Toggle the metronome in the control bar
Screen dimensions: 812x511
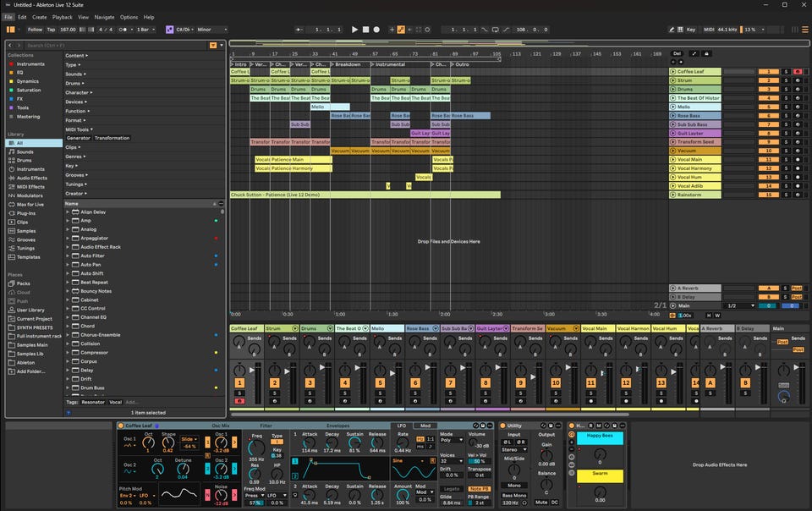click(x=124, y=30)
